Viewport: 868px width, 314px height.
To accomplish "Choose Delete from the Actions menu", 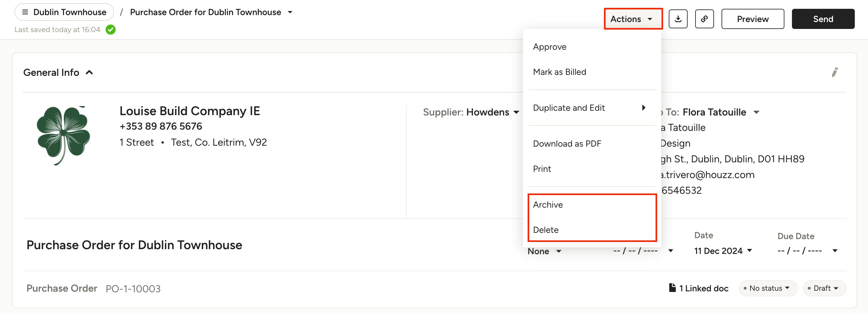I will [592, 230].
